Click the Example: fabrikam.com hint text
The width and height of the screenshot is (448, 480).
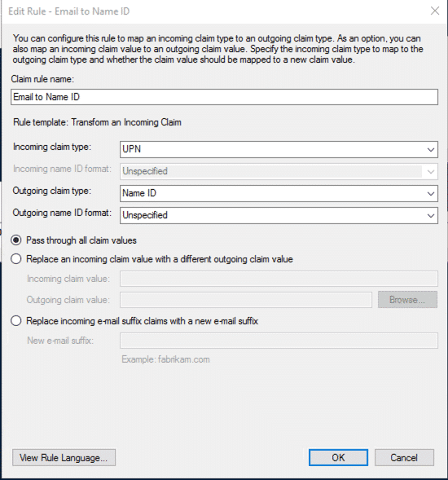[x=165, y=359]
